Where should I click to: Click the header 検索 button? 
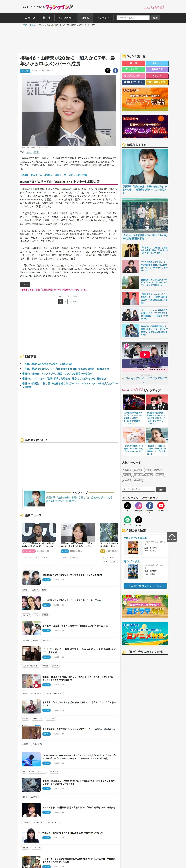155,18
